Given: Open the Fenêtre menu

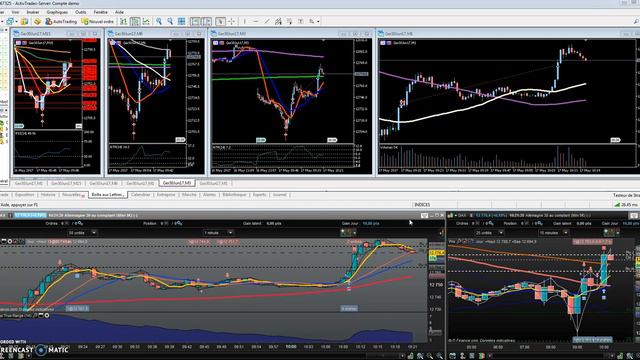Looking at the screenshot, I should point(100,12).
